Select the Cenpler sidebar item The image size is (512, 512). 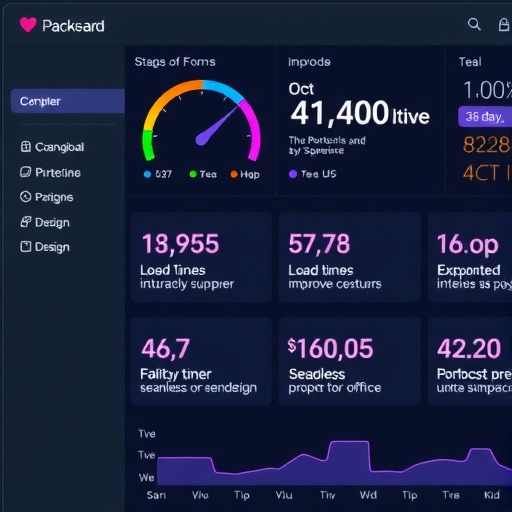click(x=68, y=101)
